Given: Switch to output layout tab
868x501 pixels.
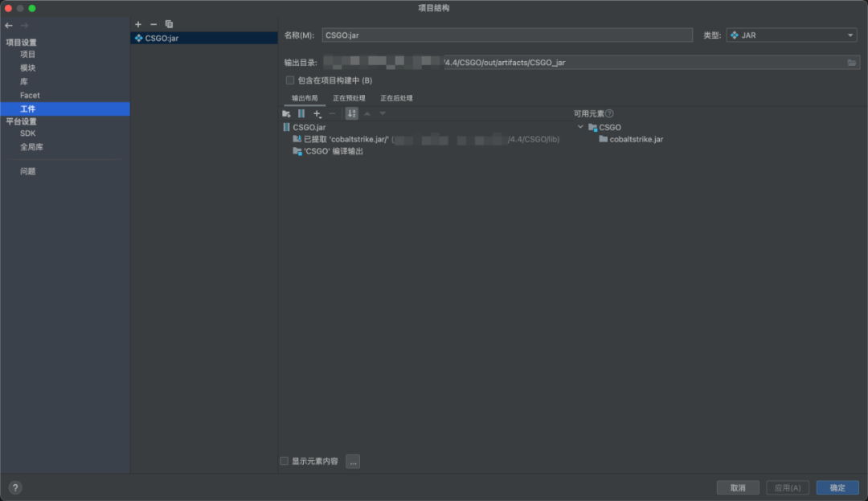Looking at the screenshot, I should coord(305,98).
